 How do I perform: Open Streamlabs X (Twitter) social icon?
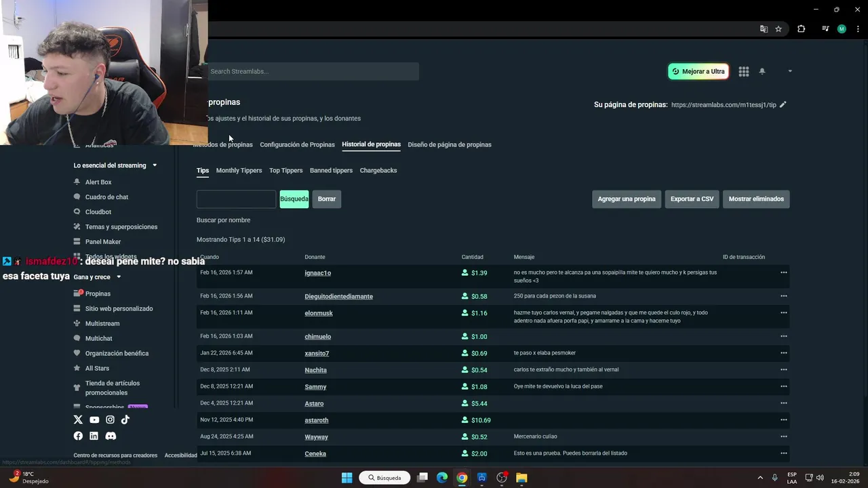[x=78, y=420]
